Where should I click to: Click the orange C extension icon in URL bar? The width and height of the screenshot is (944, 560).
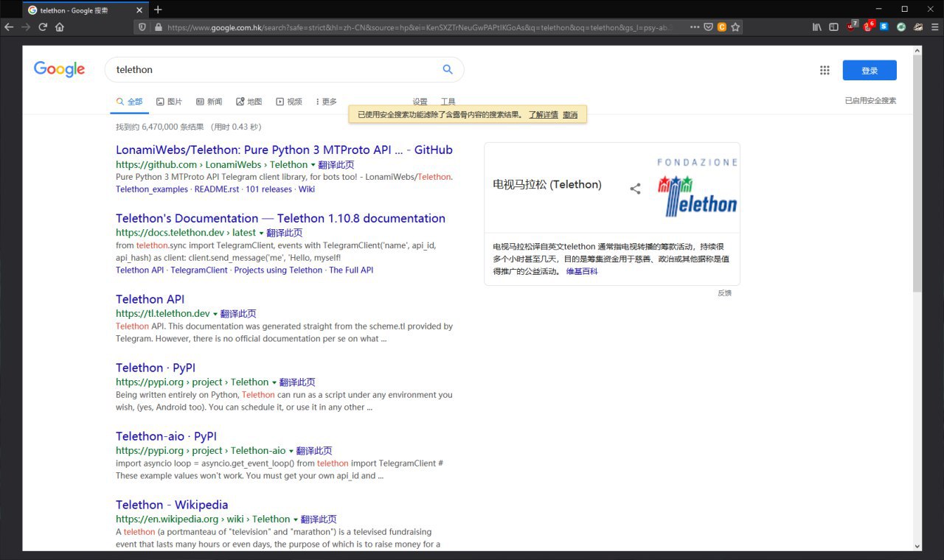point(721,27)
